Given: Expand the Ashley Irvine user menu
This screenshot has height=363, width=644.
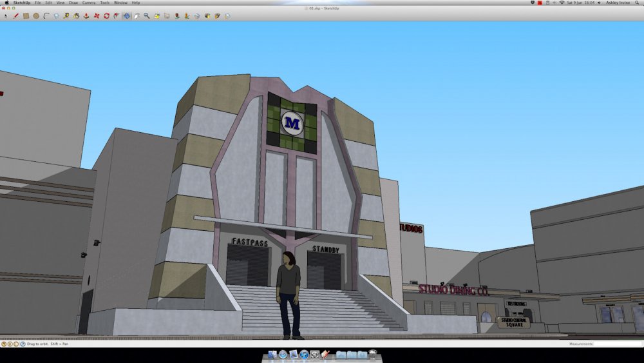Looking at the screenshot, I should coord(618,3).
